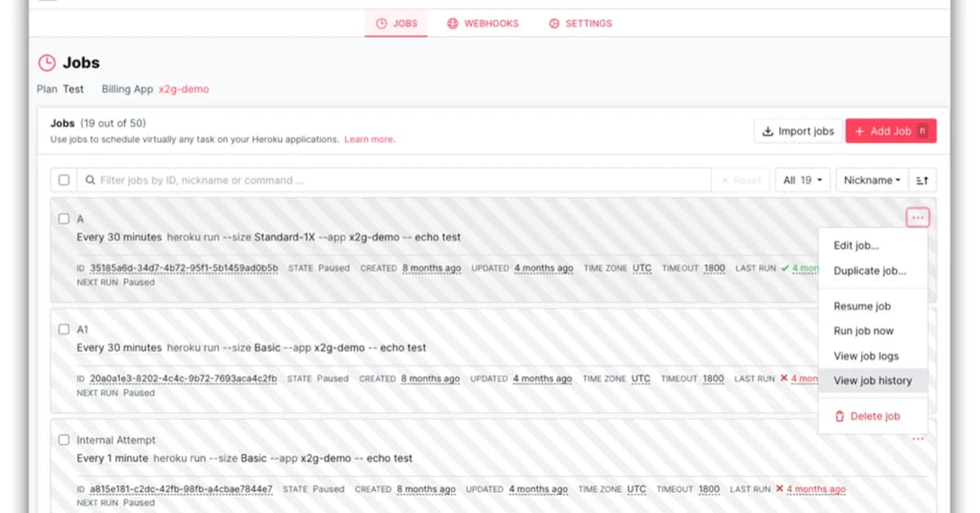Click the red clock icon beside Jobs heading
The height and width of the screenshot is (513, 980).
(x=47, y=63)
